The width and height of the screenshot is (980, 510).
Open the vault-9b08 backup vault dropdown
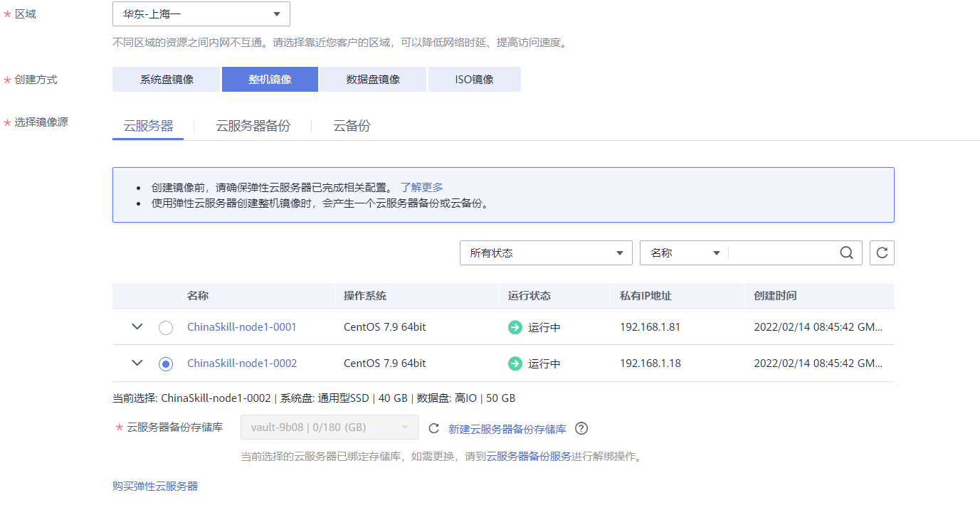click(330, 427)
